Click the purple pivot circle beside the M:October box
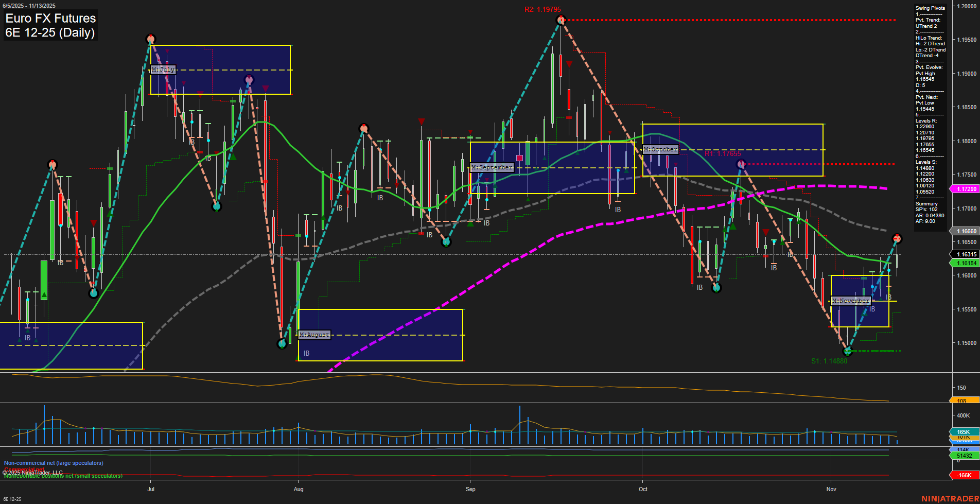Image resolution: width=980 pixels, height=504 pixels. click(742, 163)
